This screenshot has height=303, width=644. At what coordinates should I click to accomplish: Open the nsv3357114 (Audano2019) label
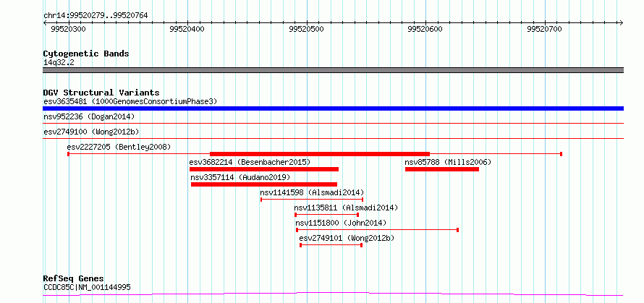240,177
